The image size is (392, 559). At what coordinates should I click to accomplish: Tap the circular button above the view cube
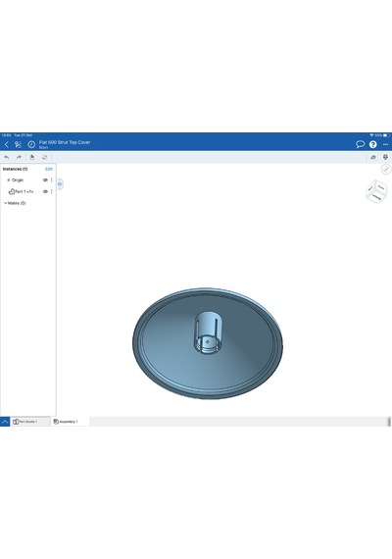pos(386,169)
